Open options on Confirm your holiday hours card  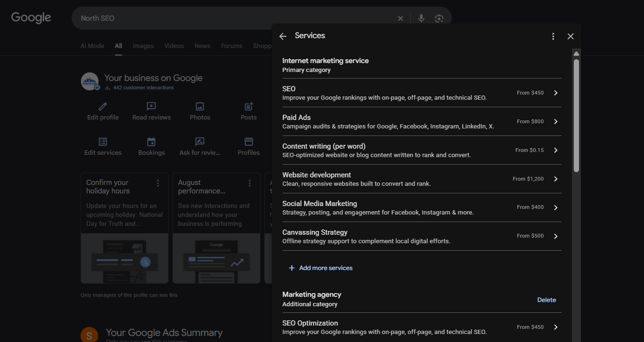coord(158,183)
